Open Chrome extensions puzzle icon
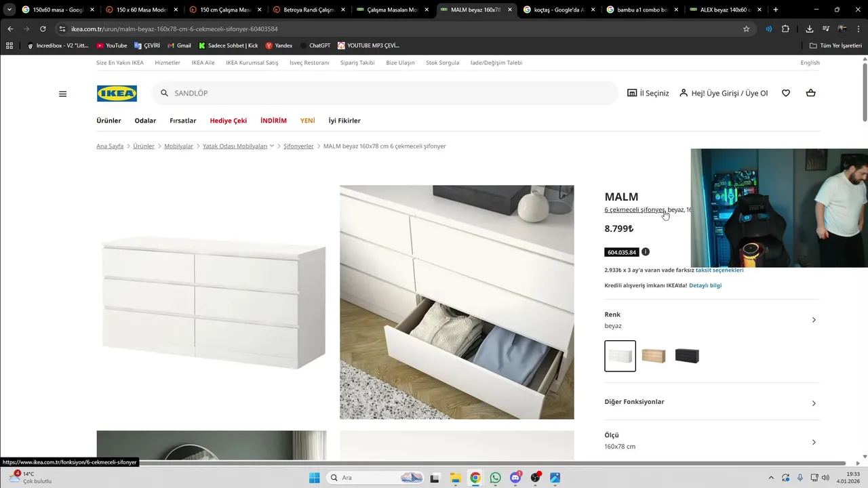868x488 pixels. click(785, 29)
